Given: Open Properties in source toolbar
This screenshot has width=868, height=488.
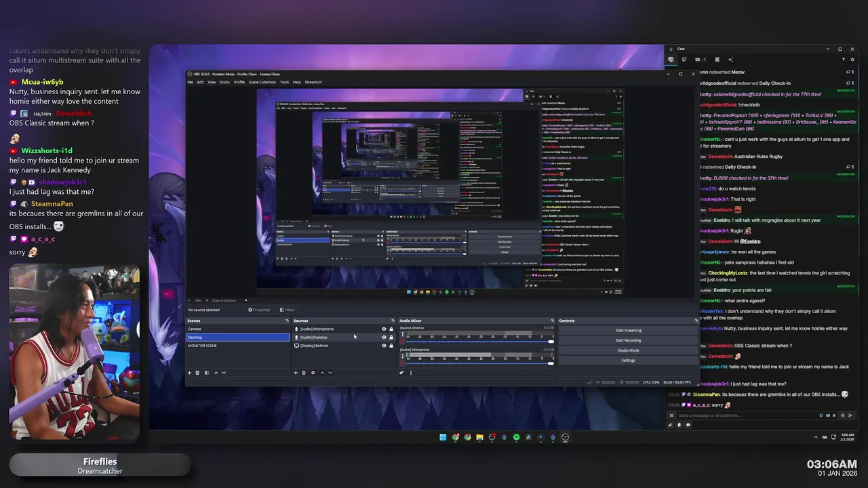Looking at the screenshot, I should click(x=259, y=310).
